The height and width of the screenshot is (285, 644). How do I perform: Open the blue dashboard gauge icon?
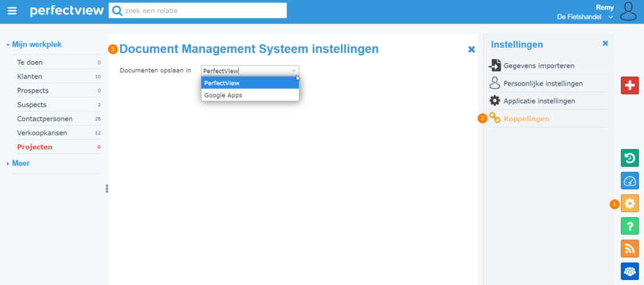click(630, 181)
